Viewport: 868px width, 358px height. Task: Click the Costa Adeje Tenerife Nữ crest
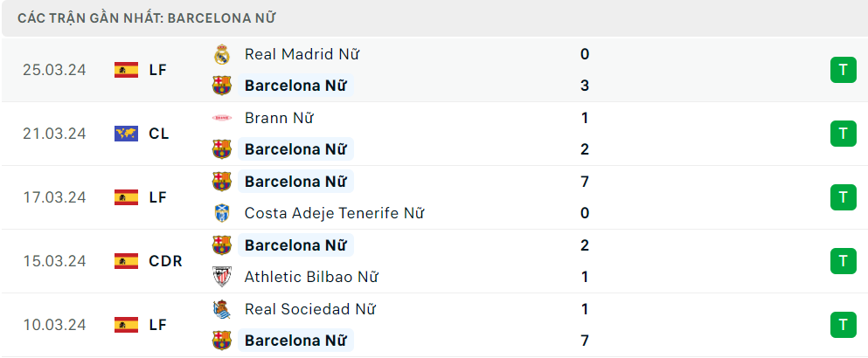pos(222,213)
